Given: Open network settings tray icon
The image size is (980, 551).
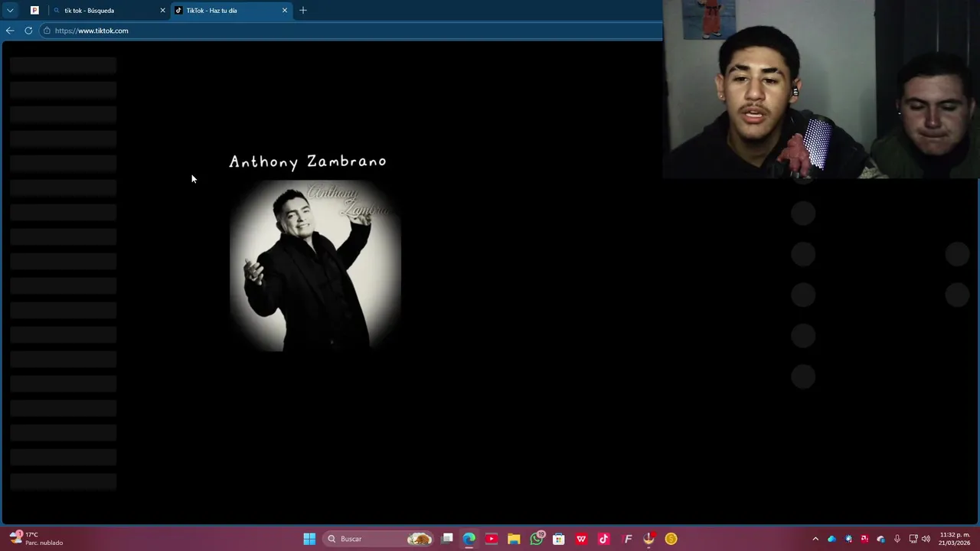Looking at the screenshot, I should 913,539.
